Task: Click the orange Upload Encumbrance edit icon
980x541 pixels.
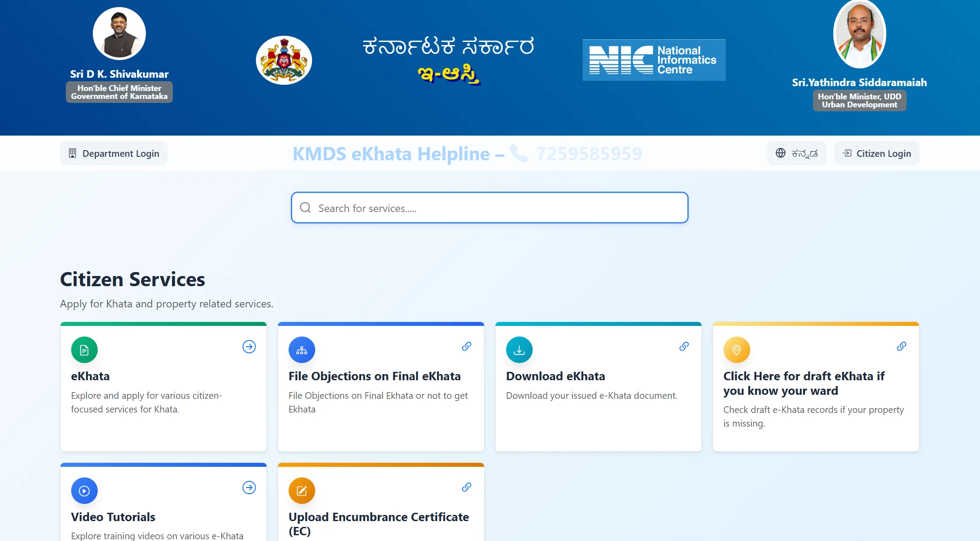Action: click(x=302, y=491)
